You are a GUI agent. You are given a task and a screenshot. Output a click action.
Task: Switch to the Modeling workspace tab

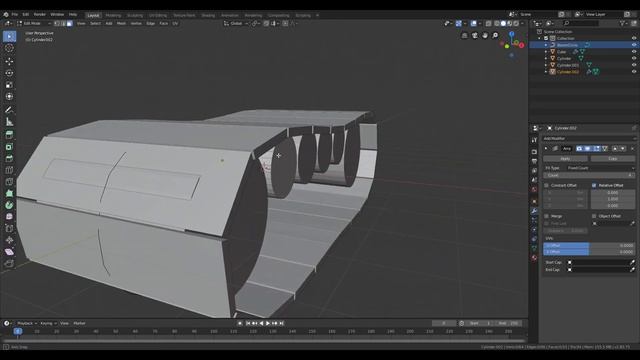tap(113, 16)
